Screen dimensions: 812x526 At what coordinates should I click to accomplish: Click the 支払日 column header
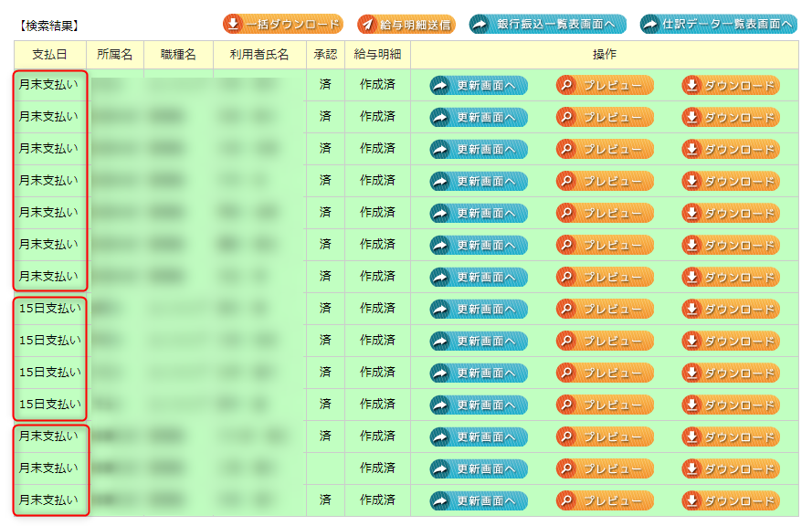pos(50,55)
